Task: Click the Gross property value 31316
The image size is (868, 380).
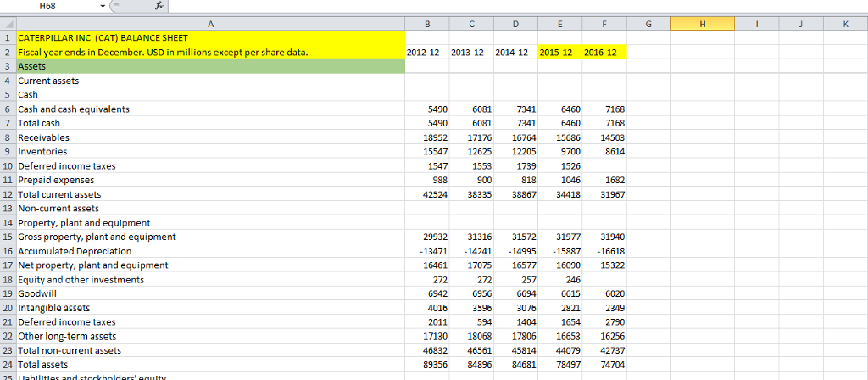Action: tap(481, 237)
